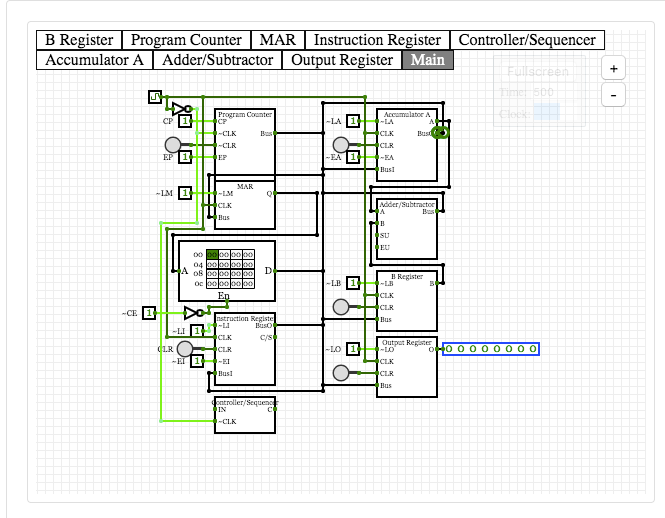Open the Adder/Subtractor tab
Viewport: 665px width, 518px height.
(x=217, y=60)
